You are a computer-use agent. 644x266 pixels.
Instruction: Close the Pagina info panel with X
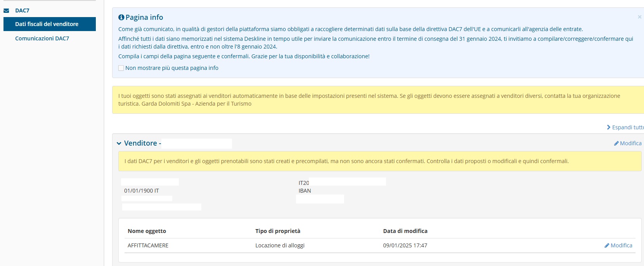pyautogui.click(x=639, y=17)
